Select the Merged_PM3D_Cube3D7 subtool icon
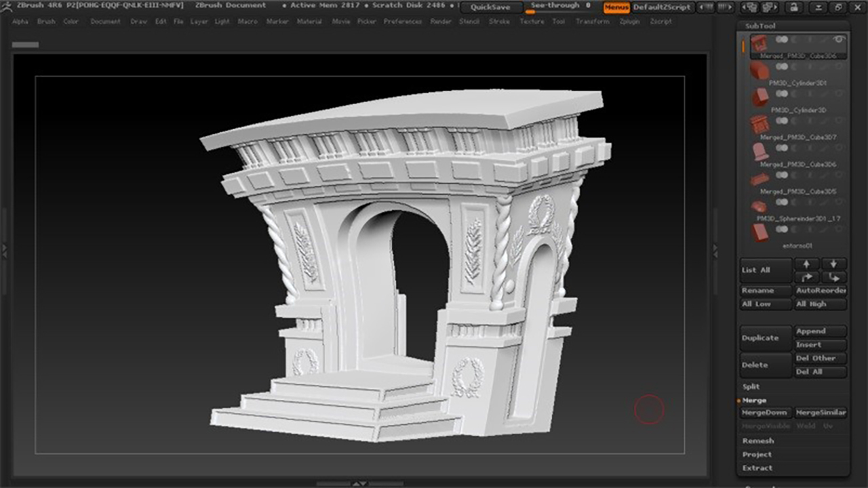Screen dimensions: 868x488 tap(759, 124)
